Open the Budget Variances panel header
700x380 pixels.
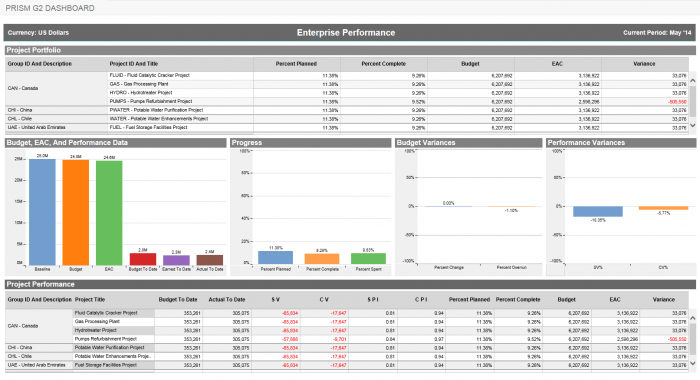coord(469,143)
